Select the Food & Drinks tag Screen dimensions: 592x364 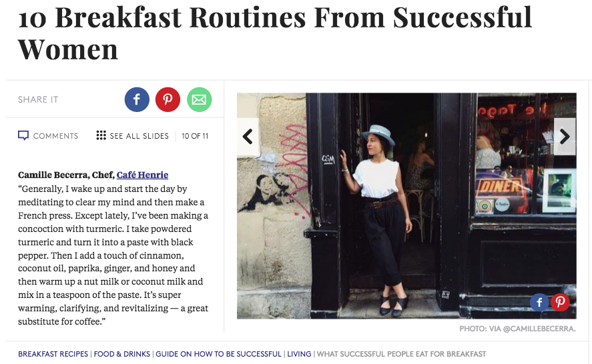point(122,354)
